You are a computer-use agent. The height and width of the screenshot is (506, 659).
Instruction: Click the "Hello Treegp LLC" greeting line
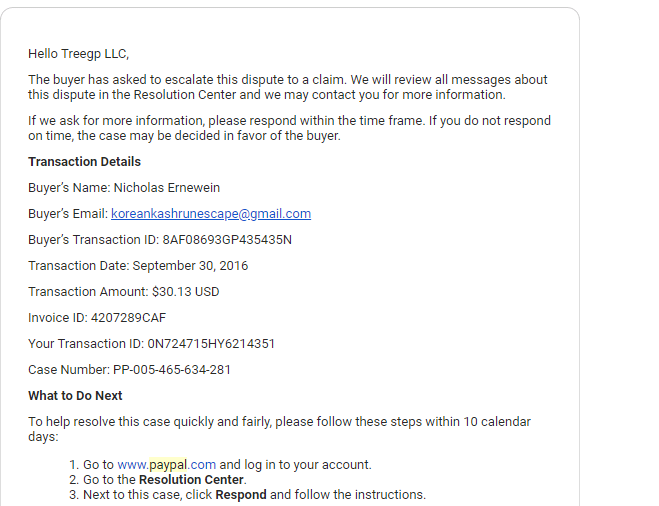[79, 54]
